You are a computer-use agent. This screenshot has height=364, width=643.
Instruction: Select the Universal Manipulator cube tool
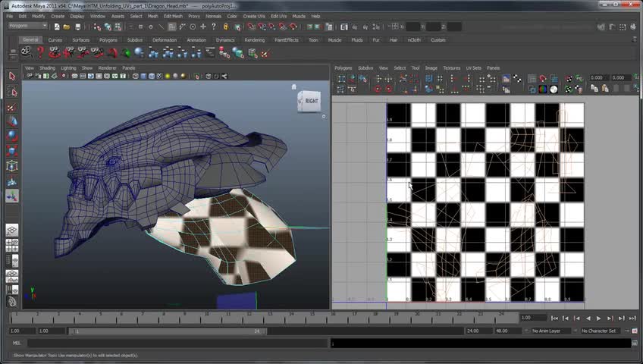point(12,166)
